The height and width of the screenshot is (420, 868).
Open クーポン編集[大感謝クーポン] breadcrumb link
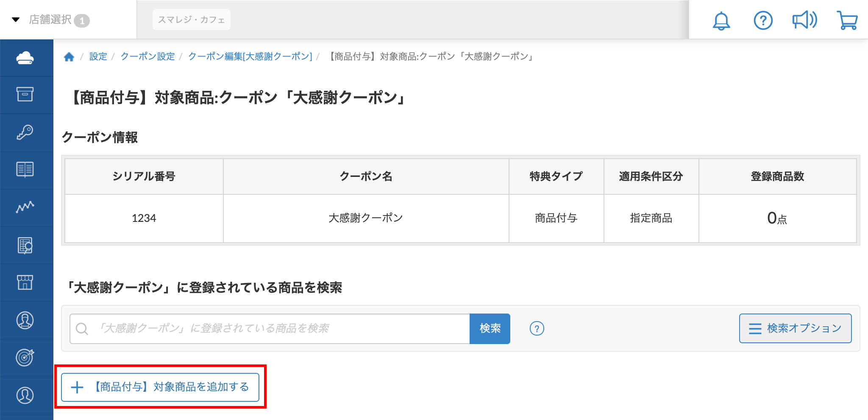[250, 56]
